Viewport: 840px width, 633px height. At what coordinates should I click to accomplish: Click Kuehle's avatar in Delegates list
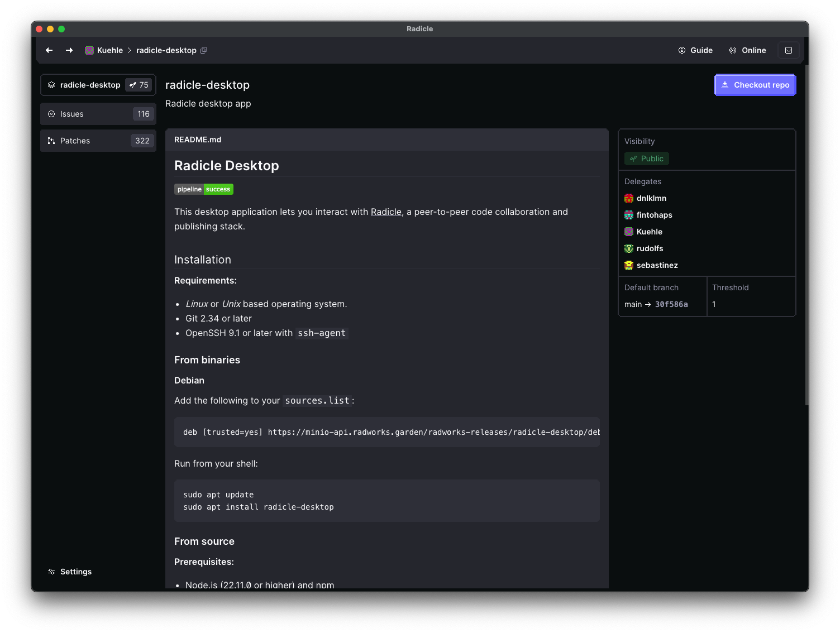[x=629, y=232]
